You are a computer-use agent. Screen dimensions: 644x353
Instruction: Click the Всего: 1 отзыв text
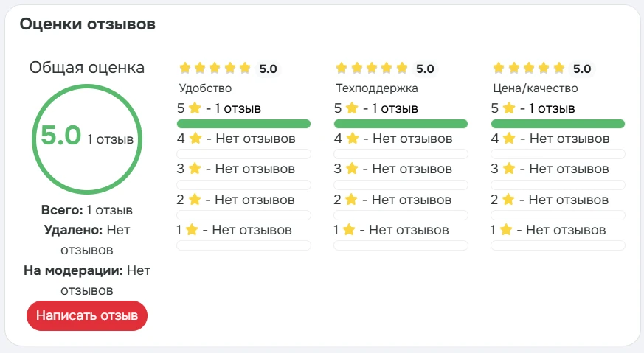click(x=87, y=210)
